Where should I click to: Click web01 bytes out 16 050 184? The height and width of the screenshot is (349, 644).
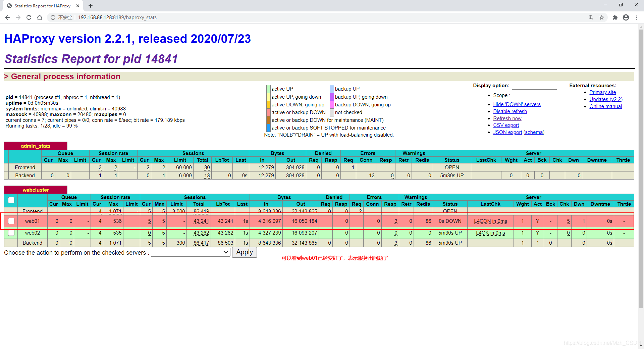point(304,221)
